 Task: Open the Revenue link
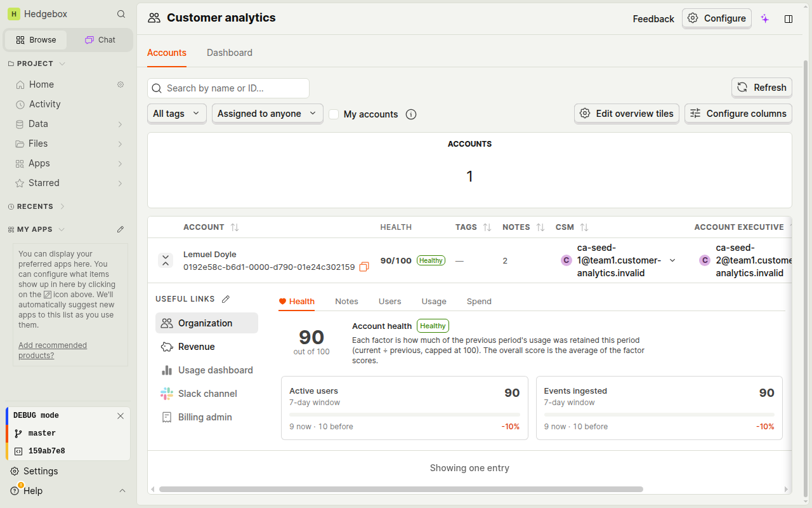(x=207, y=347)
